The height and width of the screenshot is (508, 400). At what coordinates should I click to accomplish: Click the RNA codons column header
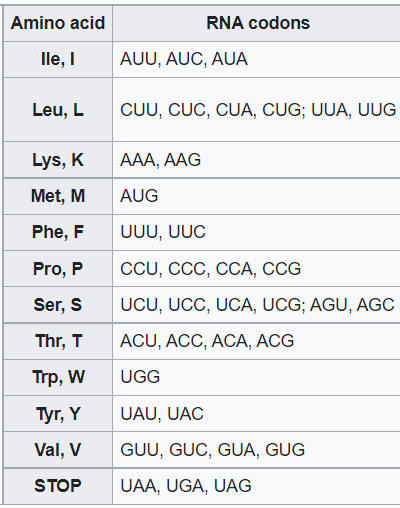(256, 23)
